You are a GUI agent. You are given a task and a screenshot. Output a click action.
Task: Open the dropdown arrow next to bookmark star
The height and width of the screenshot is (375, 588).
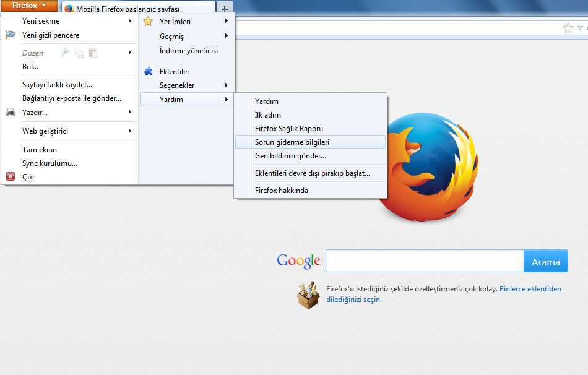click(x=580, y=28)
